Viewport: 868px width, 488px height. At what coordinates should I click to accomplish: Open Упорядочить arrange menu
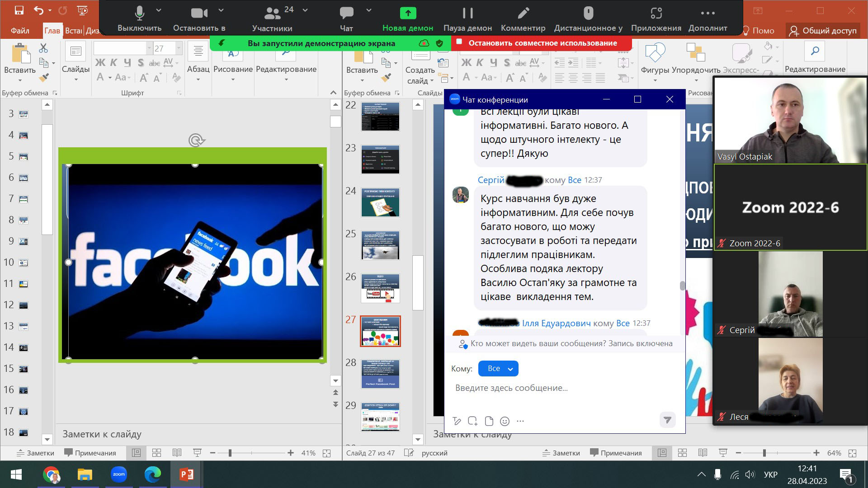tap(696, 63)
